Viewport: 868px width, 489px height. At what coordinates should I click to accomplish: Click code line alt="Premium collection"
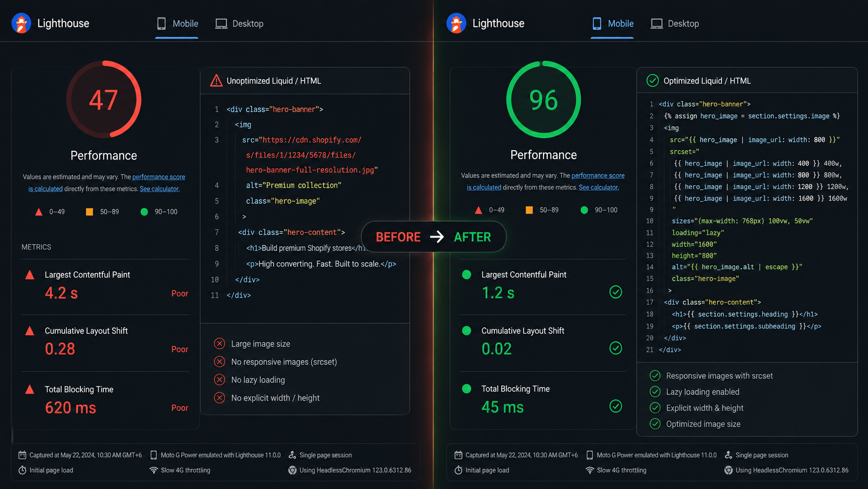click(294, 186)
